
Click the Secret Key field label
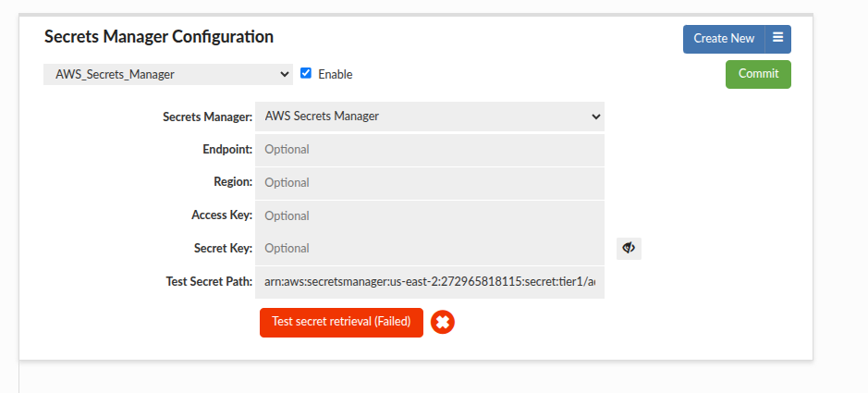(223, 248)
